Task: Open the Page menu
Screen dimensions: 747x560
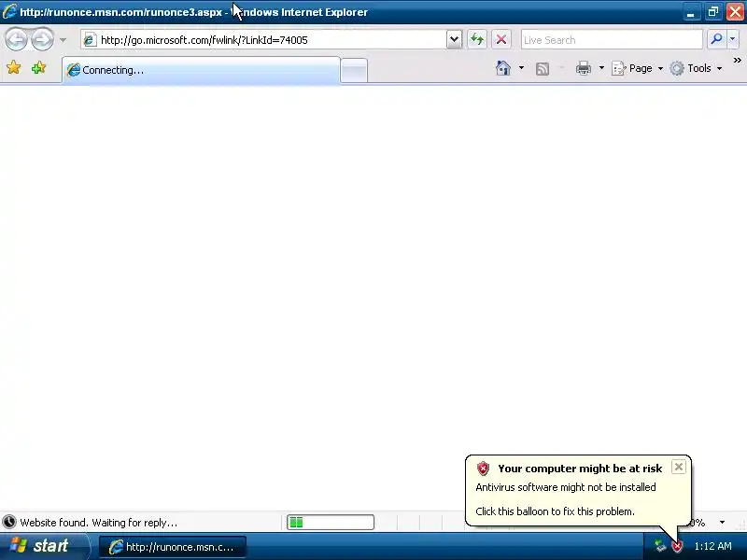Action: (x=637, y=68)
